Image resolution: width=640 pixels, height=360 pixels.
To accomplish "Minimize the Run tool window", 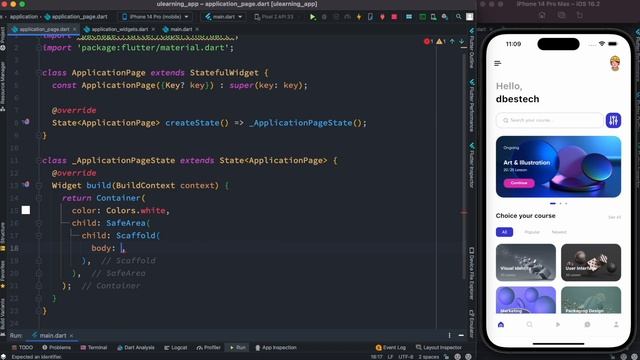I will [461, 335].
